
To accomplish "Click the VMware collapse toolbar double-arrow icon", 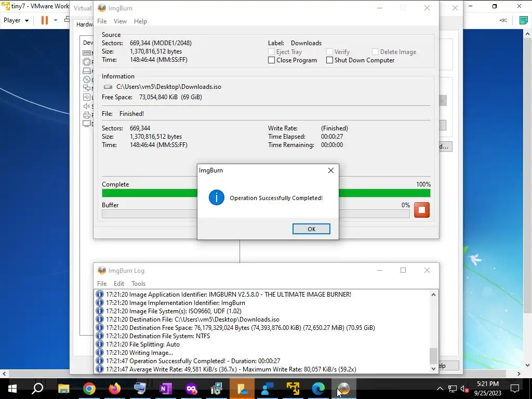I will tap(503, 20).
